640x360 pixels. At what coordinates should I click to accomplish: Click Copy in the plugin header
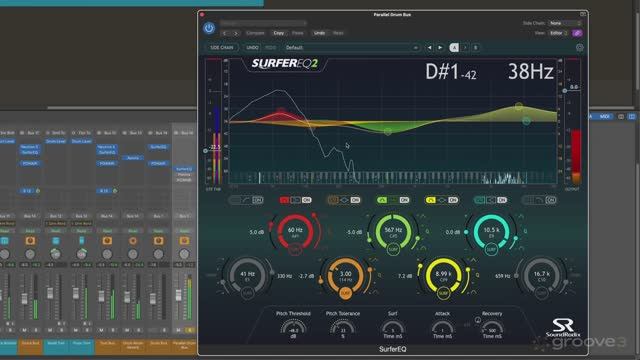pos(279,33)
